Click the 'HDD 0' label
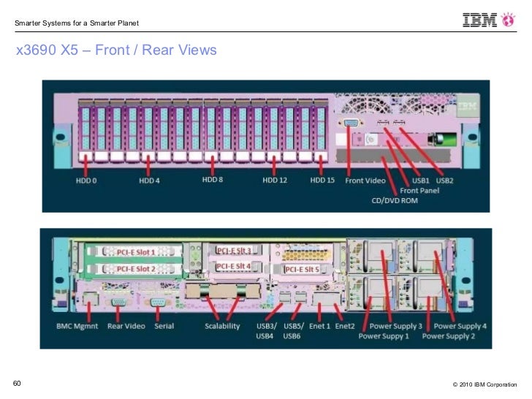532x399 pixels. tap(86, 180)
